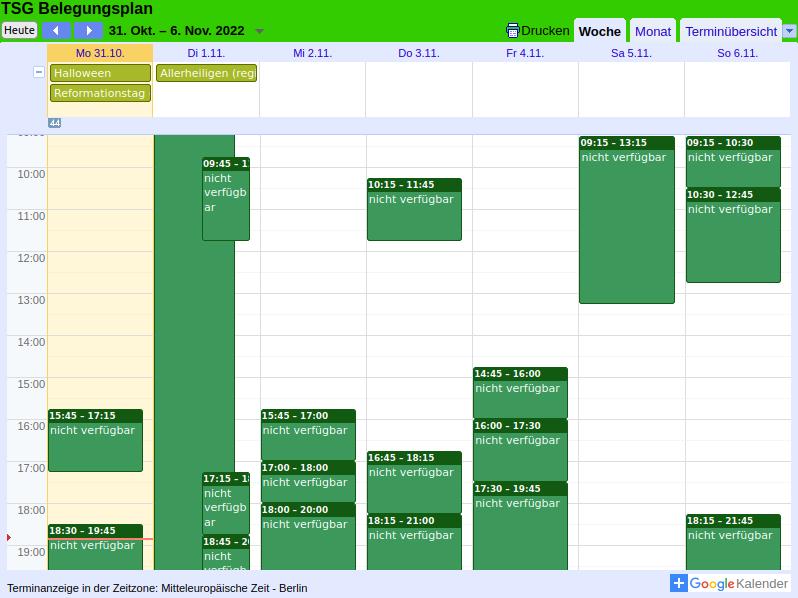The height and width of the screenshot is (598, 798).
Task: Open the Halloween all-day event
Action: pos(100,73)
